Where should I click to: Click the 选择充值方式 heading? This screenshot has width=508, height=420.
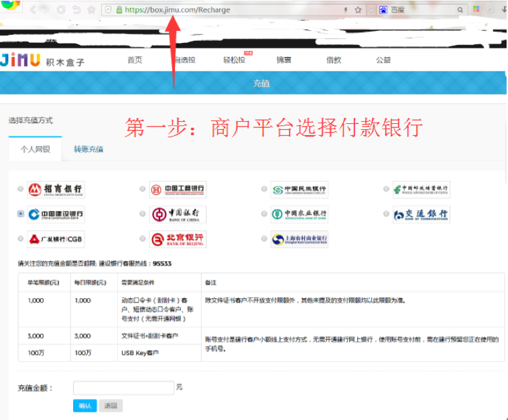point(30,120)
